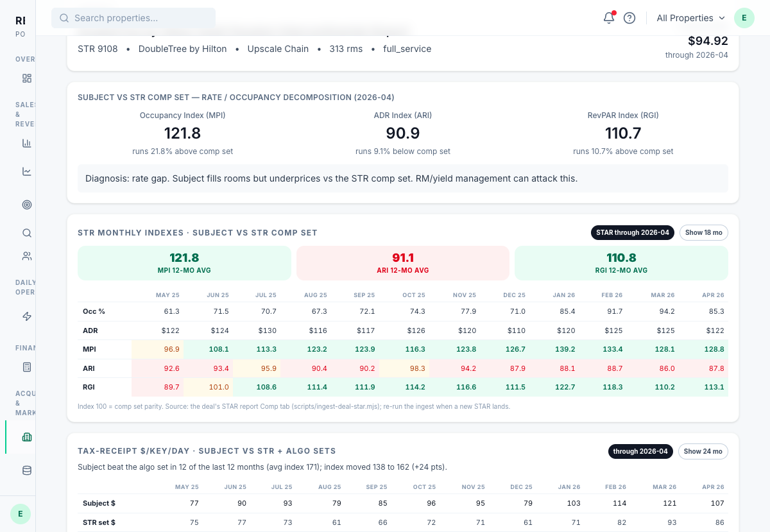Screen dimensions: 770x532
Task: Open the database icon in sidebar
Action: (x=26, y=470)
